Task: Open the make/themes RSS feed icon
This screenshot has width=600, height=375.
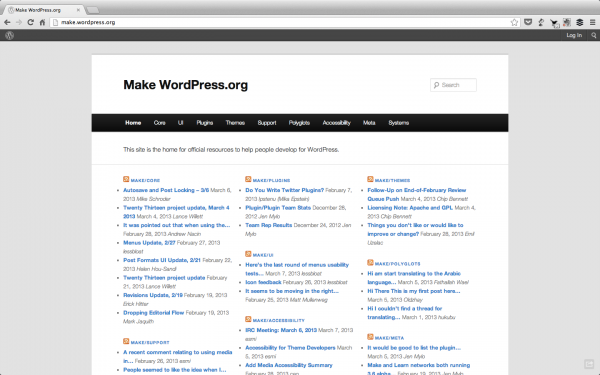Action: (370, 179)
